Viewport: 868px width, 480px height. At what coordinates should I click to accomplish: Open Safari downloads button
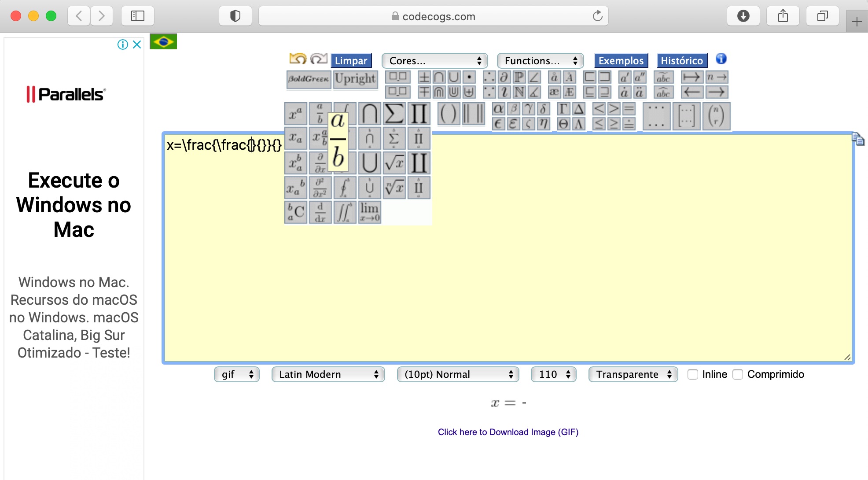743,16
